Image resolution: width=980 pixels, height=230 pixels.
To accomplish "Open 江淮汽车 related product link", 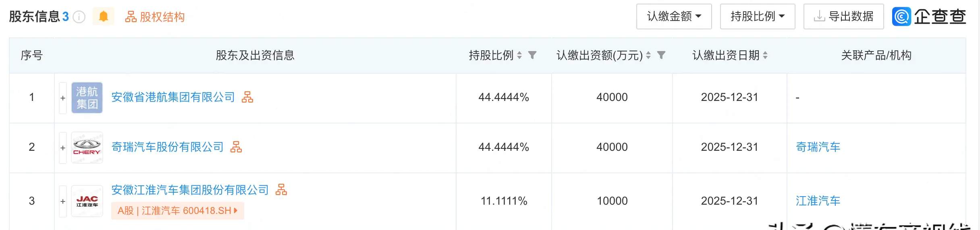I will (x=818, y=201).
